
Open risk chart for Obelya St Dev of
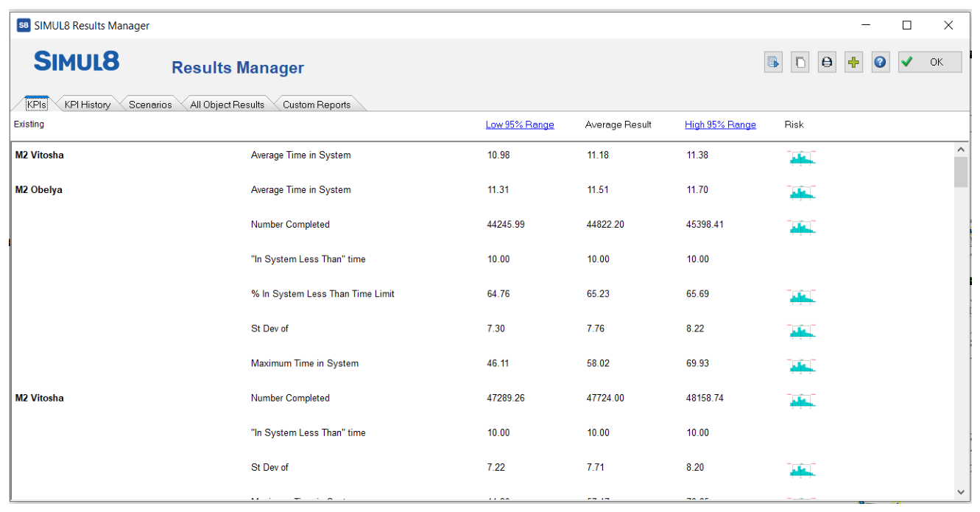[x=802, y=331]
